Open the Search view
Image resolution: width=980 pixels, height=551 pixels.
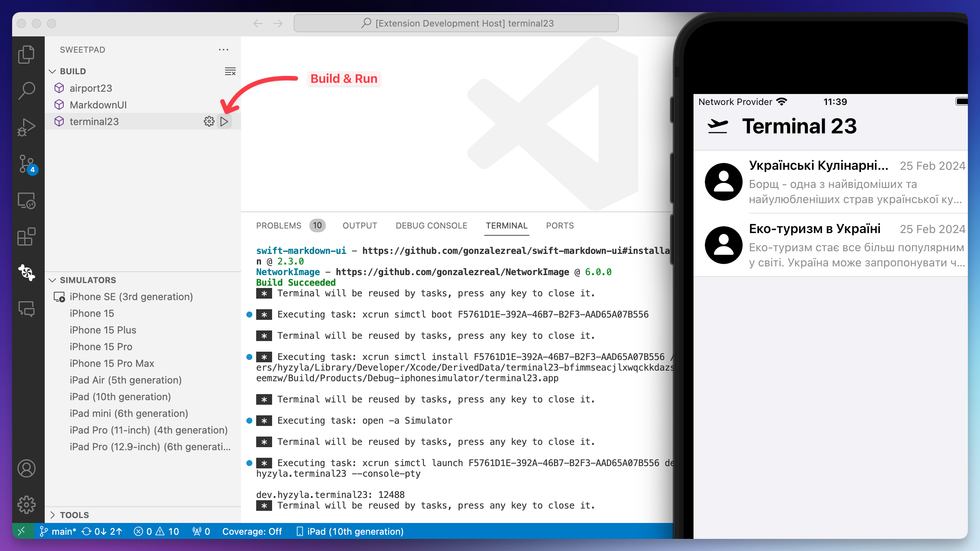tap(27, 90)
